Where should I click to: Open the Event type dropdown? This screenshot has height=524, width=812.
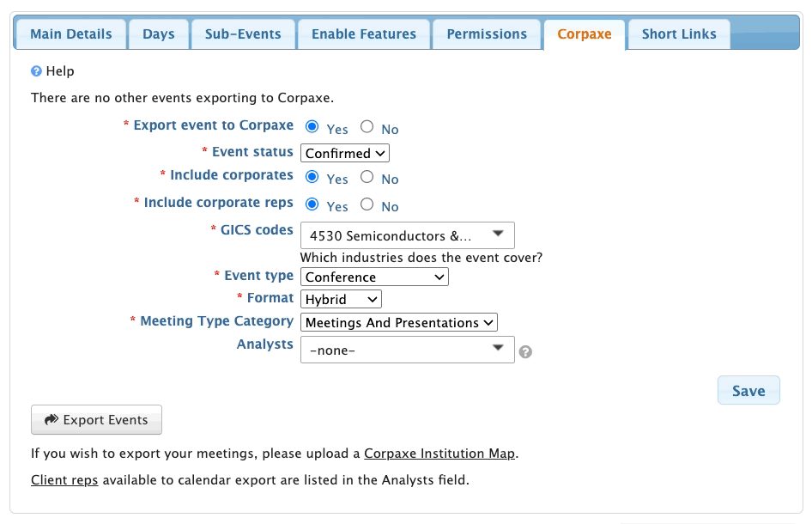[x=374, y=277]
